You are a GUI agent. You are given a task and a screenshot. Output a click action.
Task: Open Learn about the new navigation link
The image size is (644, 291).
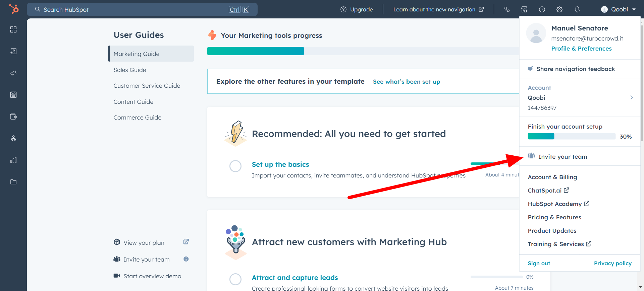pos(438,9)
